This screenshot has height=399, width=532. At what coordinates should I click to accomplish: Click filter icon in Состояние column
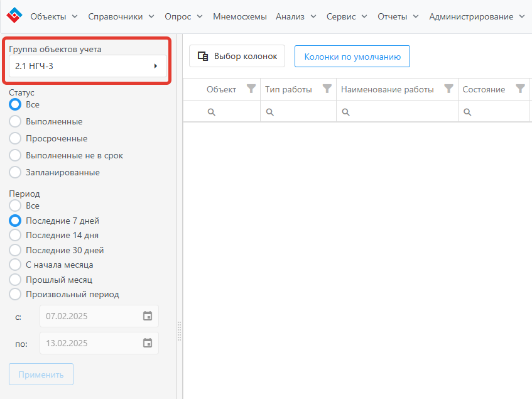[x=520, y=89]
